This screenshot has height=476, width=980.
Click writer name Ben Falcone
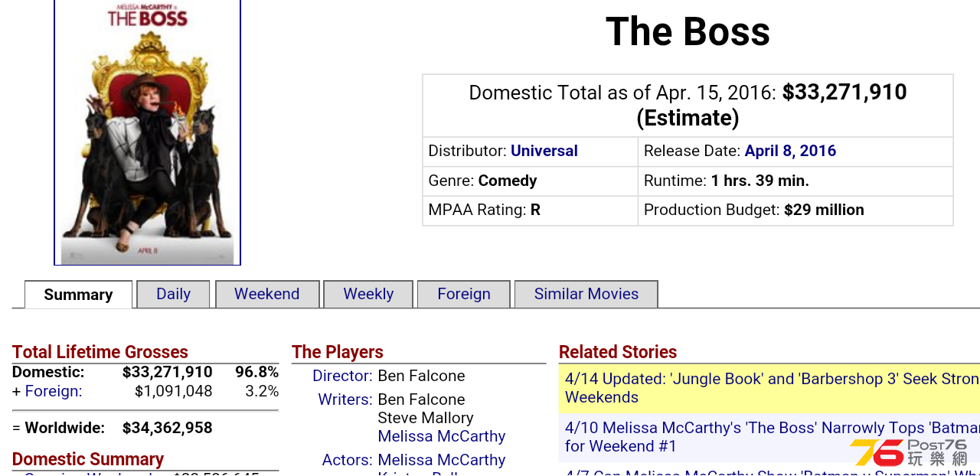pyautogui.click(x=421, y=399)
